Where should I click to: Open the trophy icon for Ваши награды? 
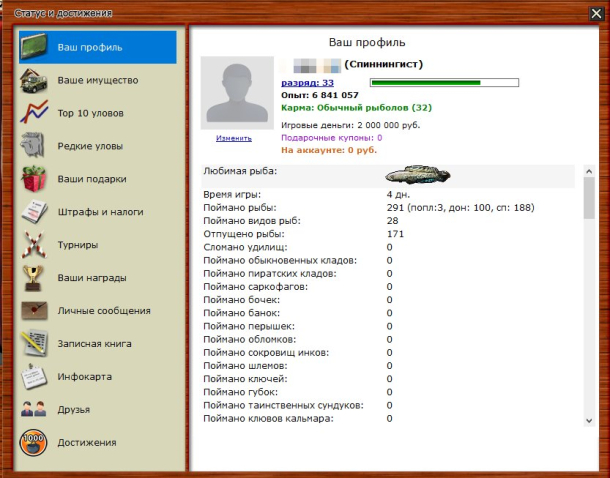click(x=35, y=278)
